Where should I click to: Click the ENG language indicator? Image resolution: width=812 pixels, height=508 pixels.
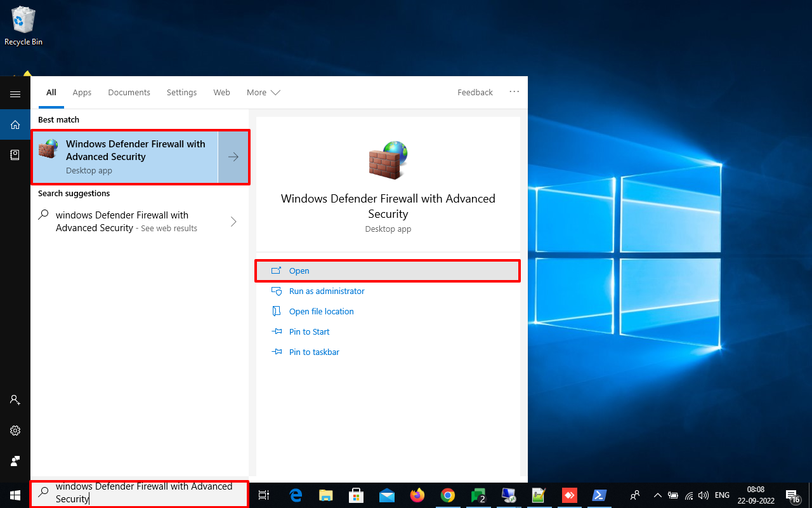[x=722, y=495]
